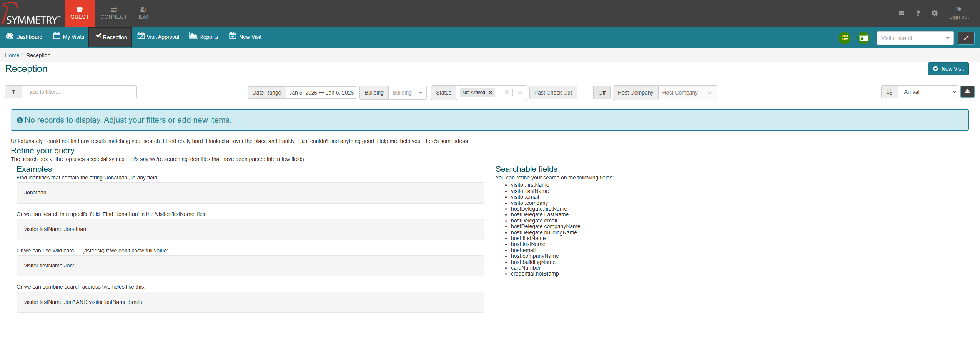Open the messages envelope icon
Screen dimensions: 980x342
pos(901,13)
